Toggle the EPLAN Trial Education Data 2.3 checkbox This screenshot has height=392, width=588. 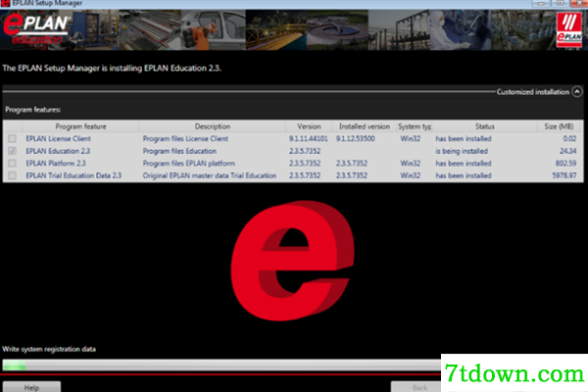(x=13, y=175)
